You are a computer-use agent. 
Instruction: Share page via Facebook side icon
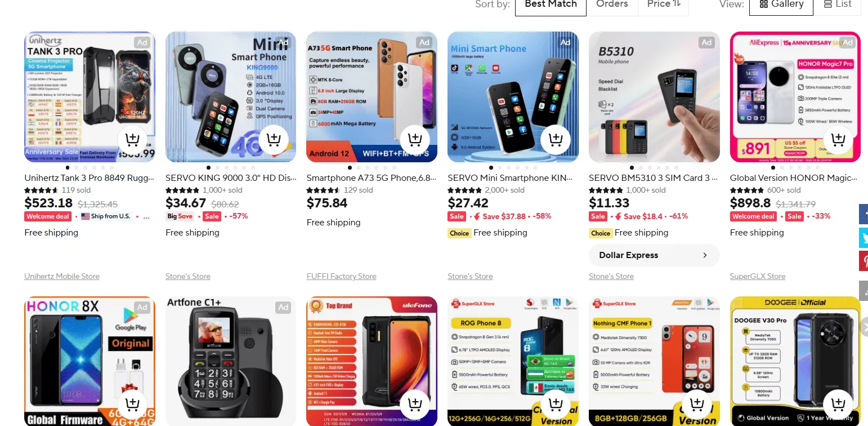click(x=863, y=214)
